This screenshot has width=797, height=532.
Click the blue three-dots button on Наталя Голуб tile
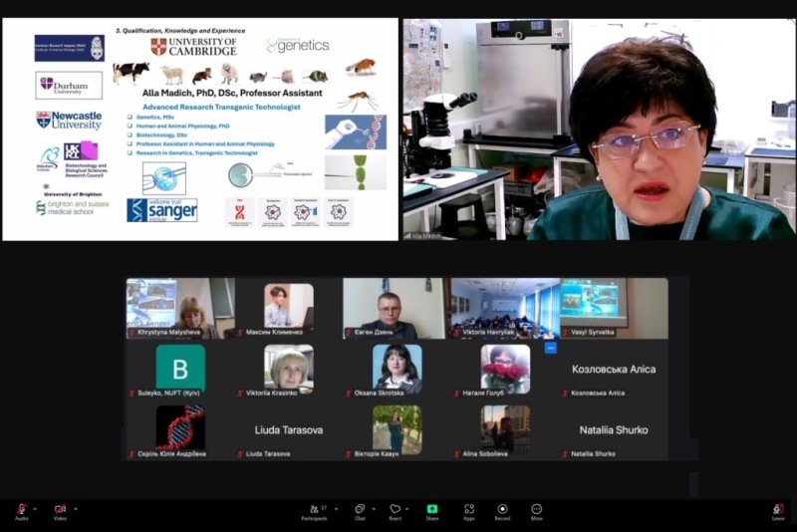click(x=551, y=348)
